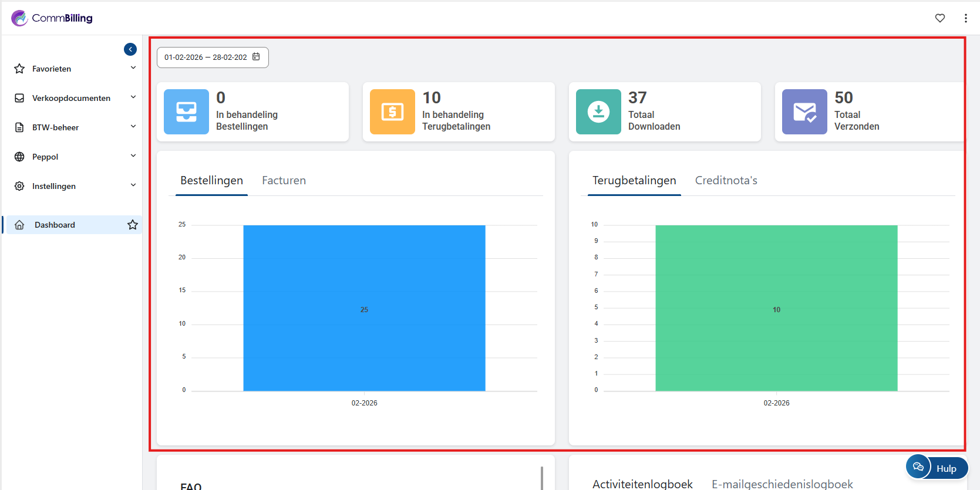Open the Hulp chat button
Screen dimensions: 980x490
(x=937, y=468)
